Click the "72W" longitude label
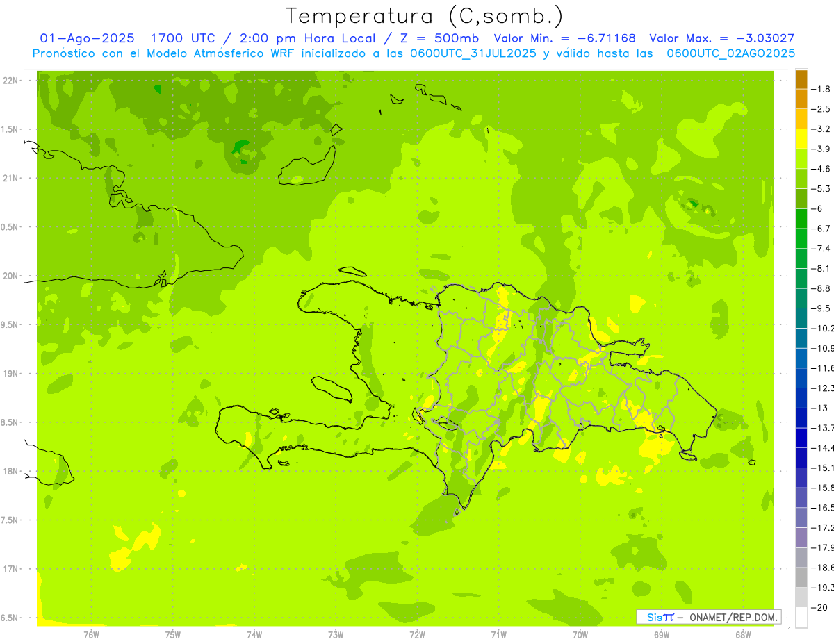 pyautogui.click(x=417, y=635)
